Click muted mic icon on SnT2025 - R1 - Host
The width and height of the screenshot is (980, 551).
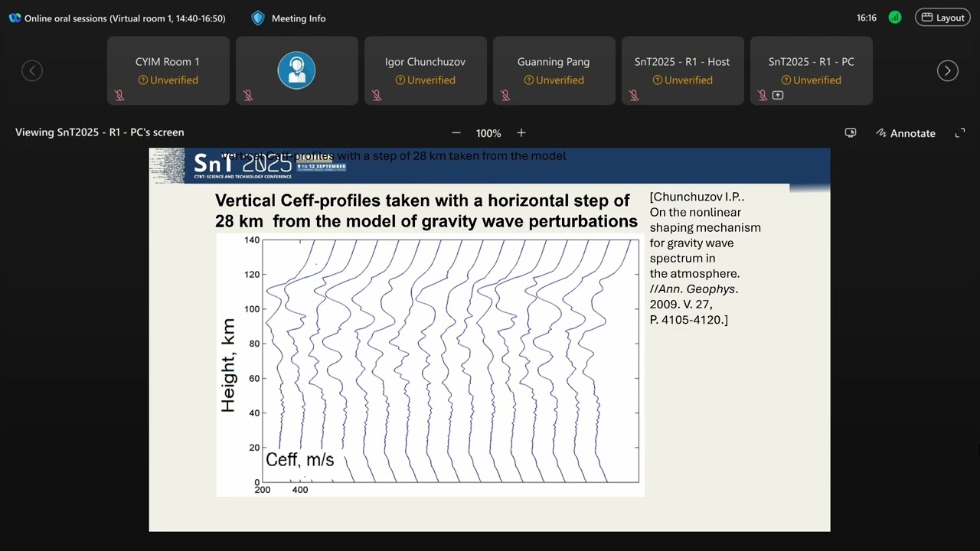tap(634, 96)
